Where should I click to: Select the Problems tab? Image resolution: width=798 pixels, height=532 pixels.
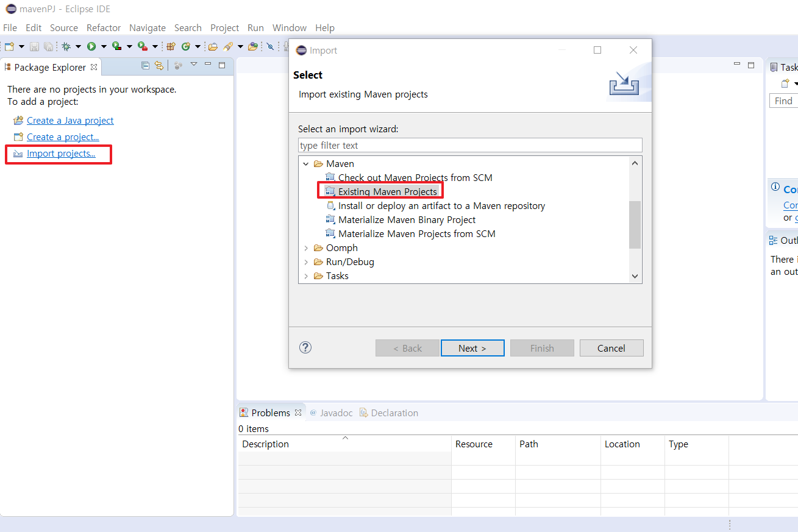[271, 413]
